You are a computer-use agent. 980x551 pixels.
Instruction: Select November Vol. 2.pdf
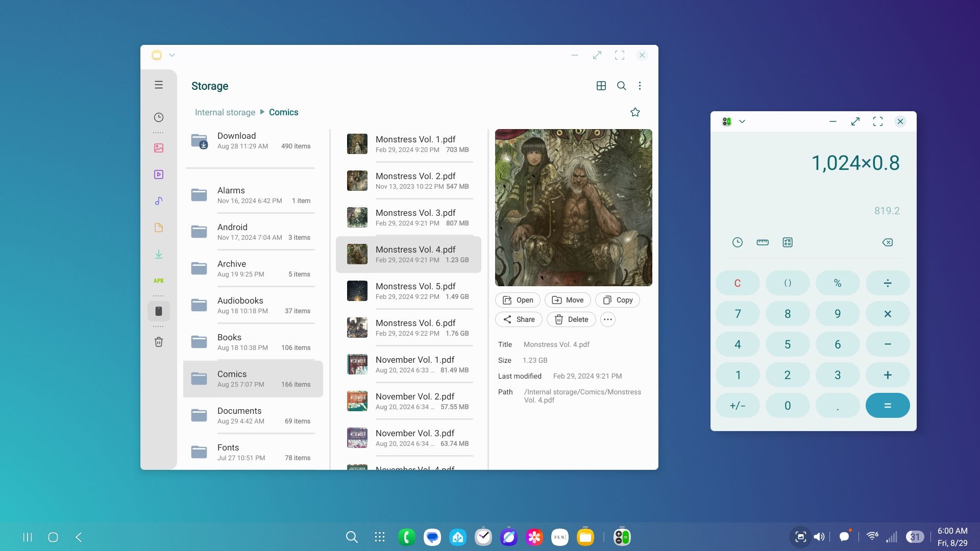point(408,401)
